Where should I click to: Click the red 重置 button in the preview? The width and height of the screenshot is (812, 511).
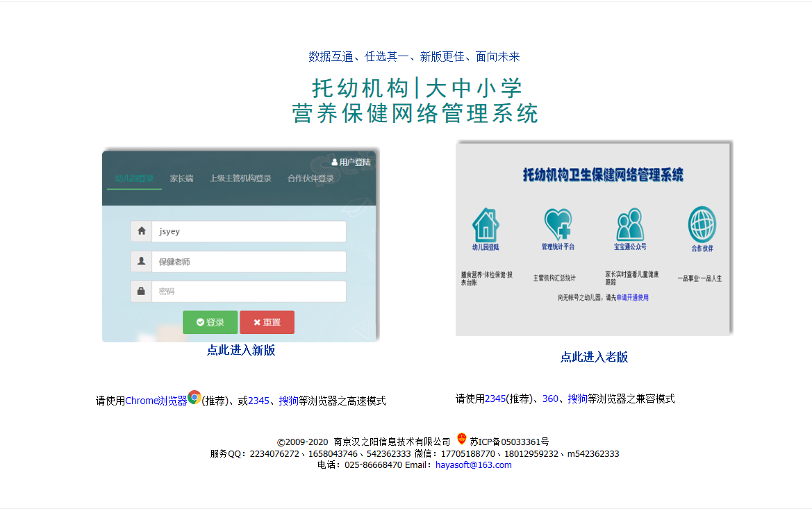coord(267,322)
